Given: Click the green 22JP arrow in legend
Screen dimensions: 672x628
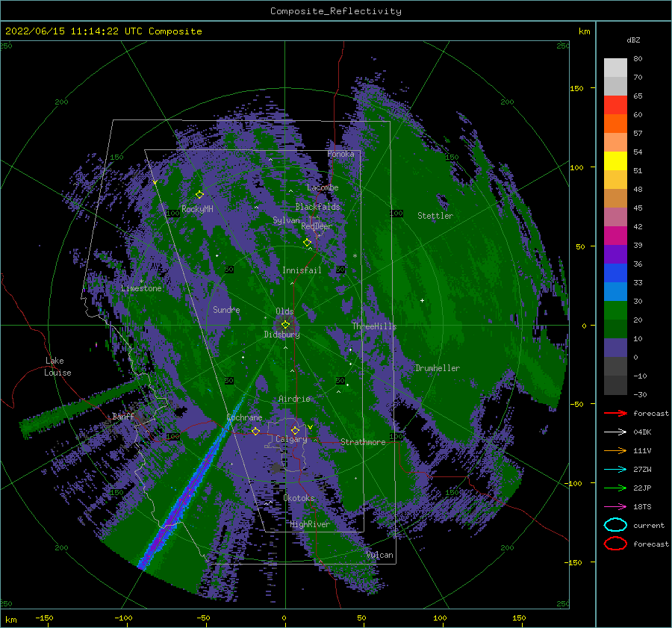Looking at the screenshot, I should 615,488.
